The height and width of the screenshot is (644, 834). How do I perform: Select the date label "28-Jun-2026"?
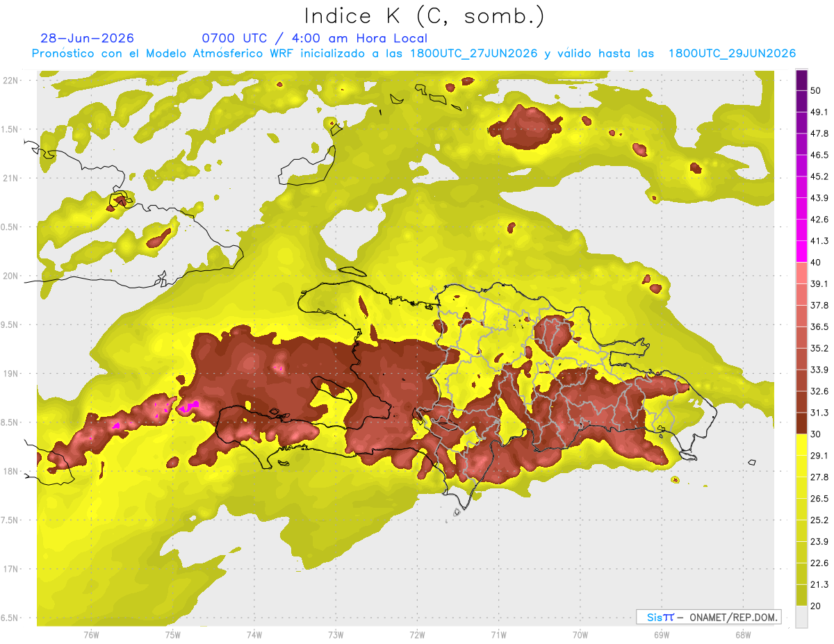pyautogui.click(x=87, y=38)
